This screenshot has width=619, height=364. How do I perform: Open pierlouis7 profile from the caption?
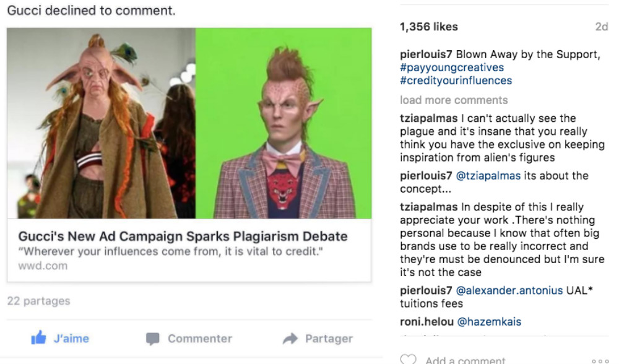(426, 54)
